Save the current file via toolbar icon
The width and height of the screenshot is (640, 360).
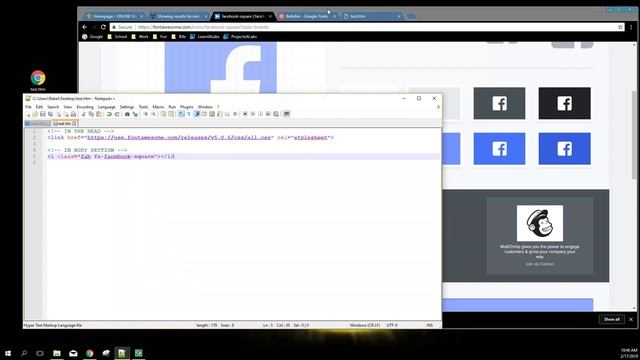coord(43,114)
